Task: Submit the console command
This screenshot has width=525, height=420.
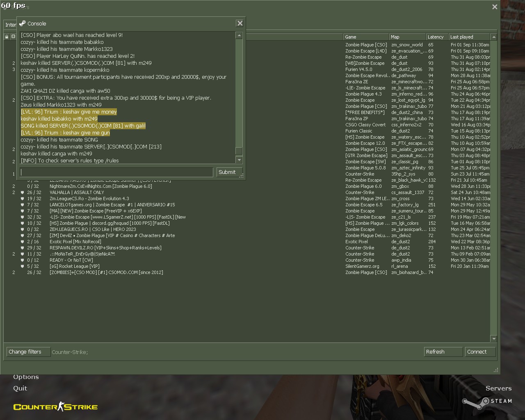Action: 229,172
